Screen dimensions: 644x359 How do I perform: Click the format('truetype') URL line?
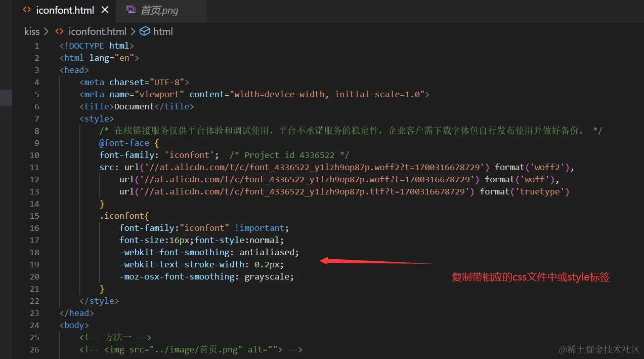(345, 191)
